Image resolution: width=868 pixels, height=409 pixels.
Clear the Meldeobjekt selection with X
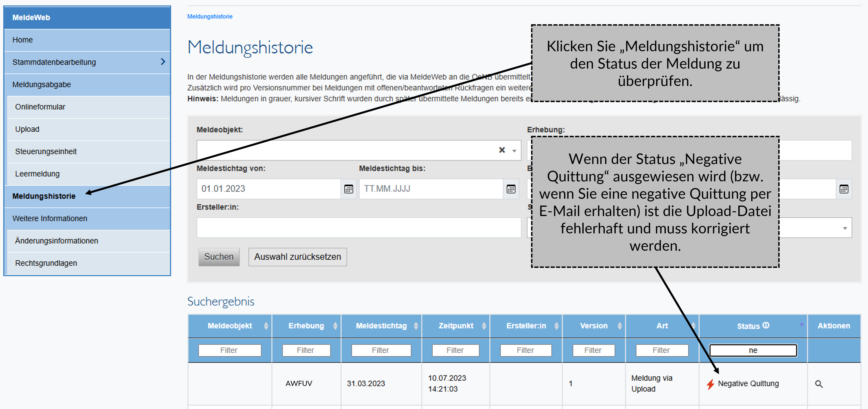coord(502,150)
